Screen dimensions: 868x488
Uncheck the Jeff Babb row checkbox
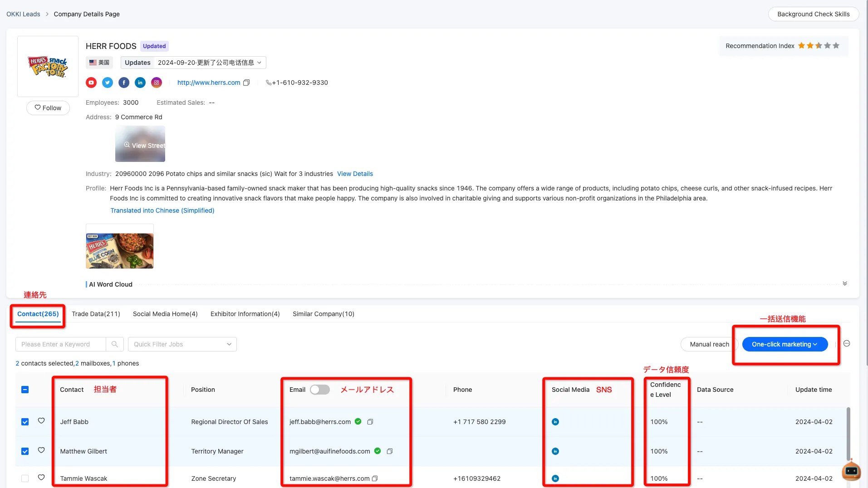(x=25, y=422)
